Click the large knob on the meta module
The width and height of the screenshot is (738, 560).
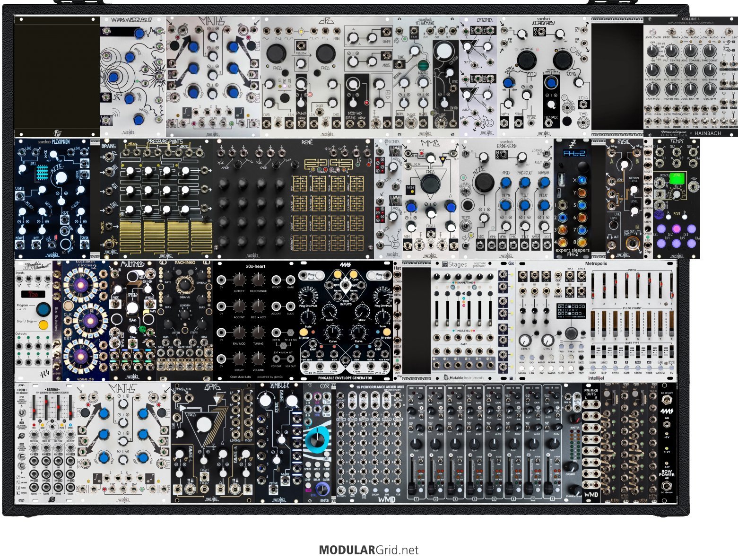pos(317,439)
